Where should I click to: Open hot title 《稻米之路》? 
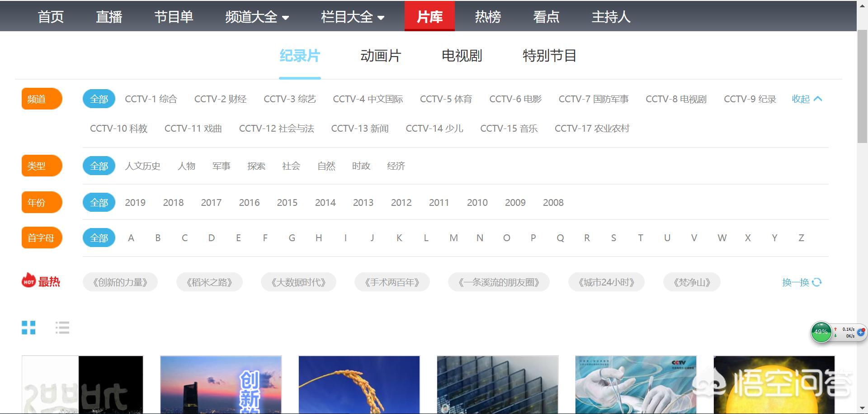tap(209, 282)
